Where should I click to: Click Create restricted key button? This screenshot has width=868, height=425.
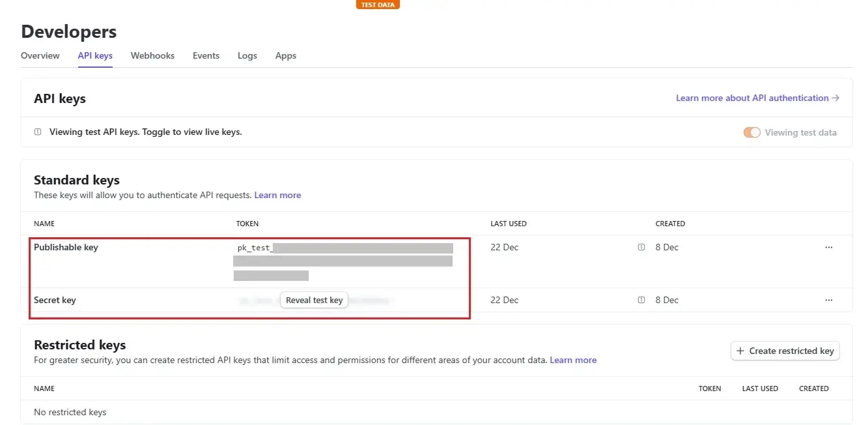785,351
